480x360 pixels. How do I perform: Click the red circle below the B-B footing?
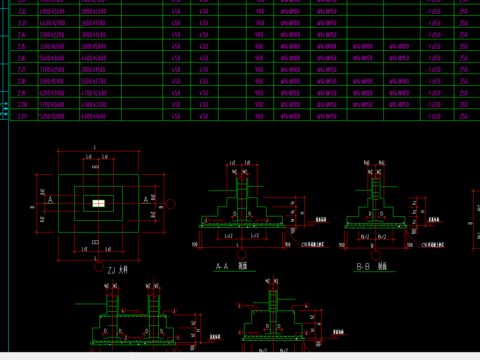pos(376,255)
